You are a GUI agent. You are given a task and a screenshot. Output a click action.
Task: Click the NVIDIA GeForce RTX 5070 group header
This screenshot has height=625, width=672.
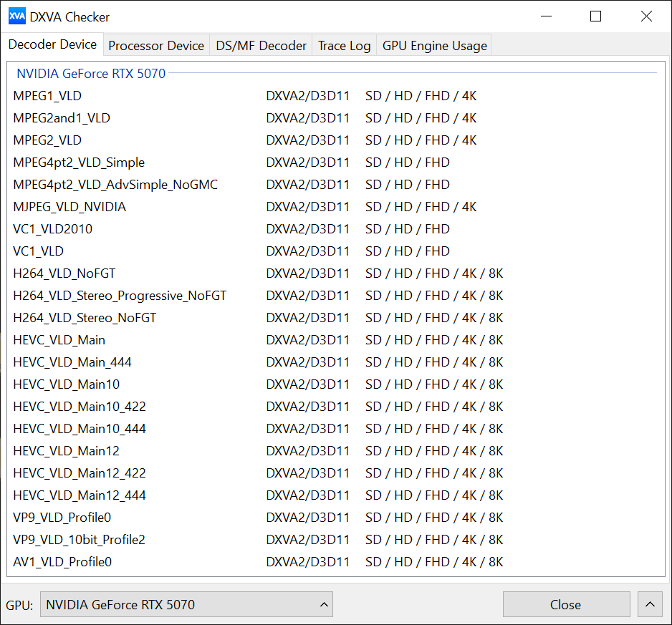click(91, 74)
